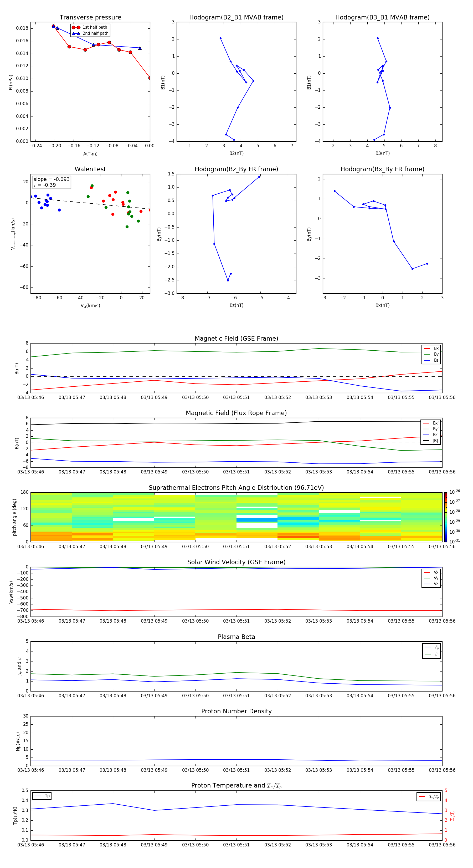Click the 'B3(nT)' x-axis label
The height and width of the screenshot is (868, 473).
[382, 153]
